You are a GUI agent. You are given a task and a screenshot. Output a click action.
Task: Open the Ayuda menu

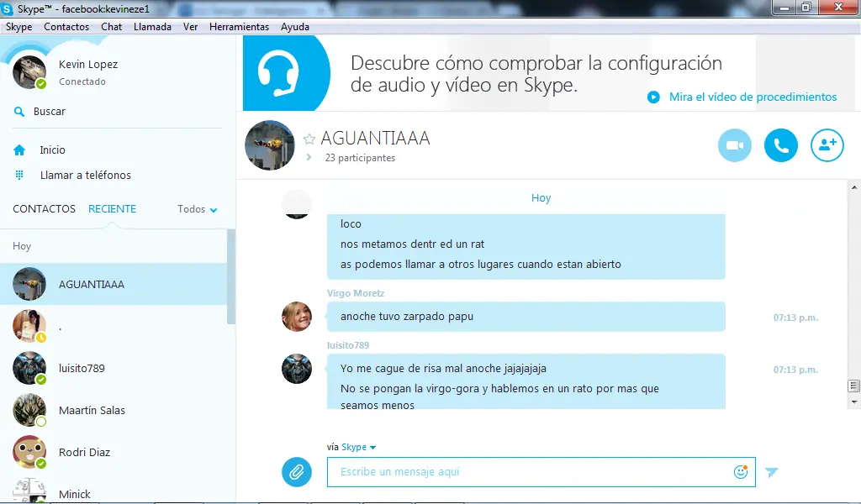(x=295, y=26)
